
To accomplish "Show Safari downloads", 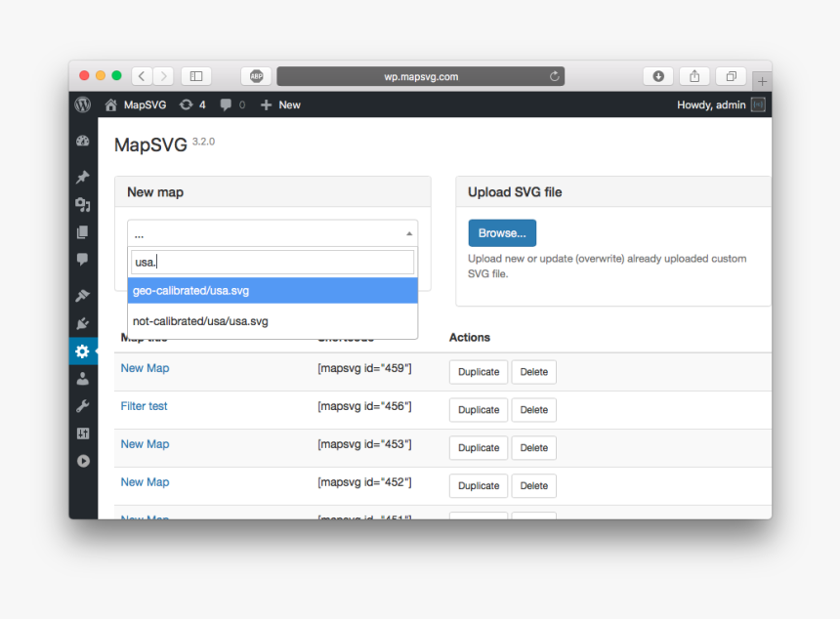I will click(x=658, y=76).
